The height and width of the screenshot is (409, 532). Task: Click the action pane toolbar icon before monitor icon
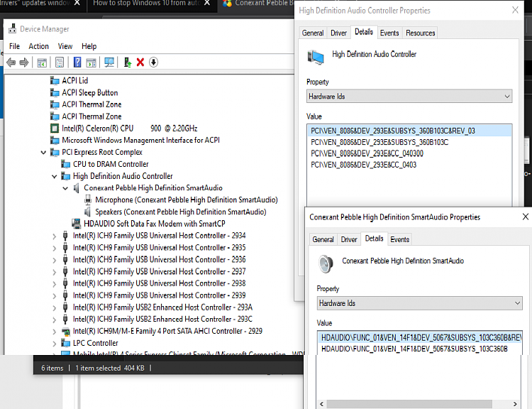(92, 62)
